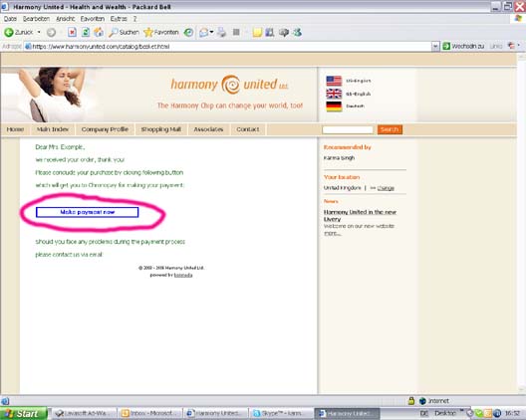The image size is (526, 420).
Task: Select the US English flag
Action: (x=334, y=81)
